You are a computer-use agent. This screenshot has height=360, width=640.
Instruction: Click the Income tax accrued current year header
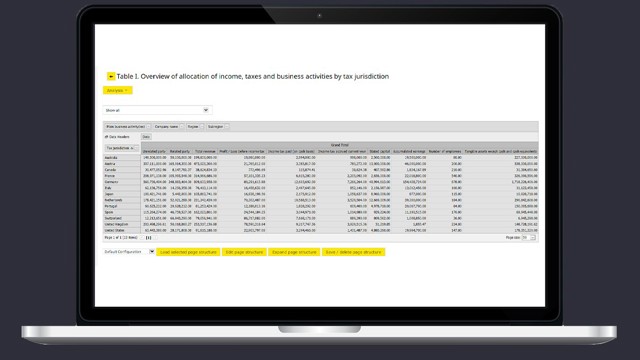coord(342,151)
